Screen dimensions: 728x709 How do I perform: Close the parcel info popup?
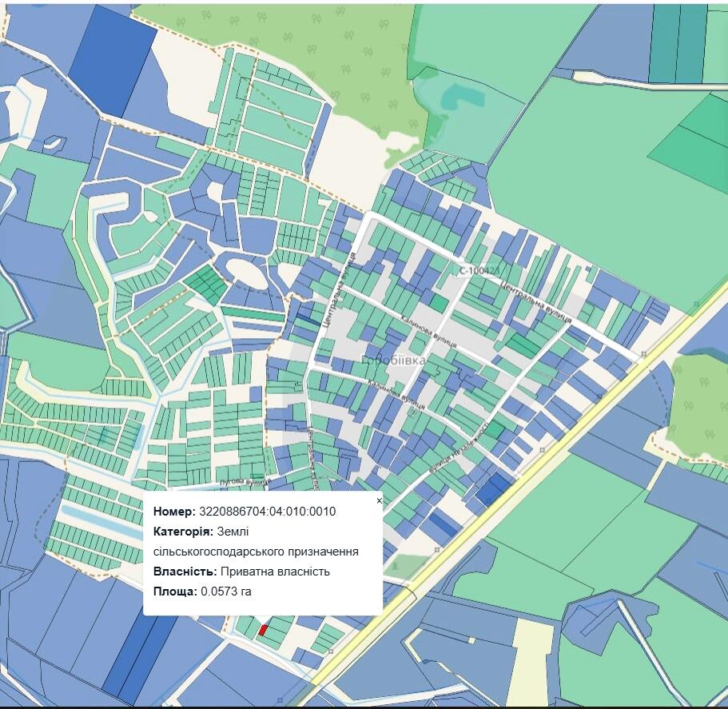pos(379,501)
